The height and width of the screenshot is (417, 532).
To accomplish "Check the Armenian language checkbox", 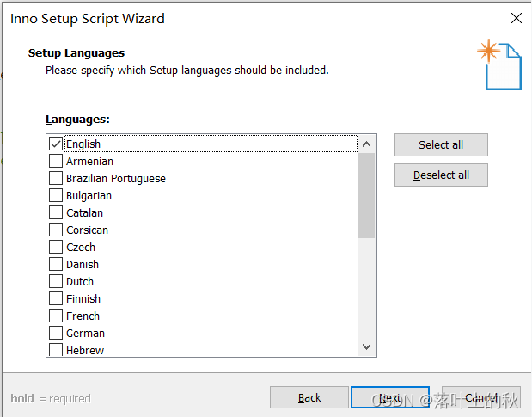I will click(x=56, y=161).
